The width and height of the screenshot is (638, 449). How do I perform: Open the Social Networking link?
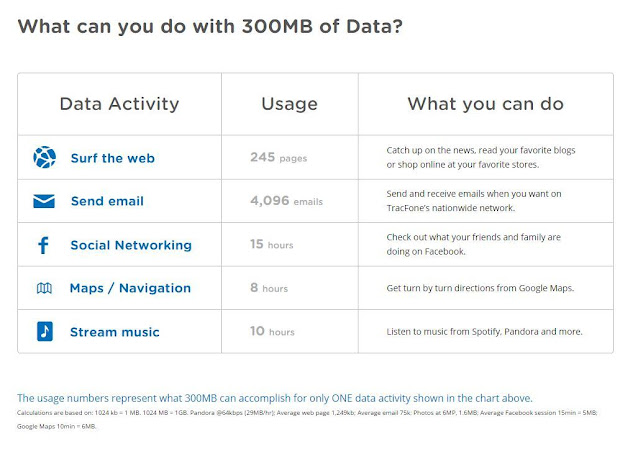click(x=131, y=245)
